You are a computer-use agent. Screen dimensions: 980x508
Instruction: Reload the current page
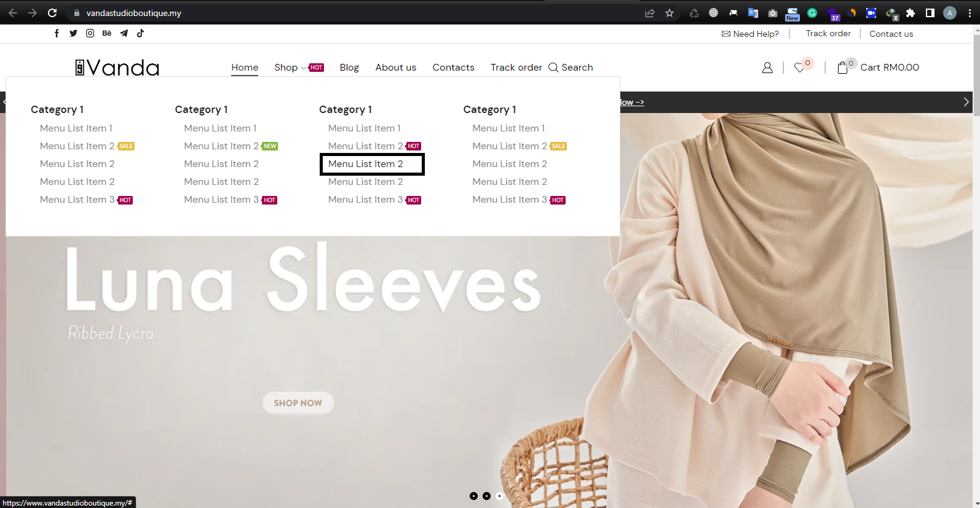[x=52, y=13]
